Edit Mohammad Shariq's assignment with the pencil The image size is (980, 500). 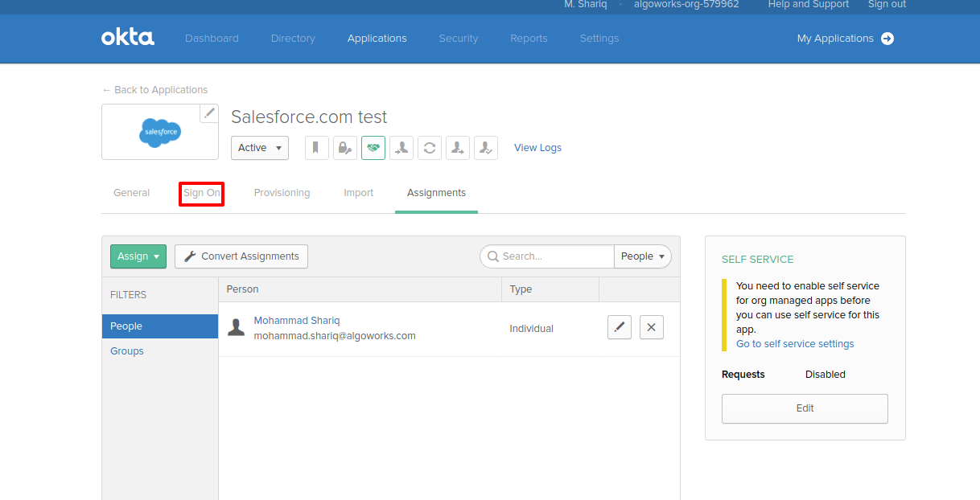pyautogui.click(x=620, y=327)
